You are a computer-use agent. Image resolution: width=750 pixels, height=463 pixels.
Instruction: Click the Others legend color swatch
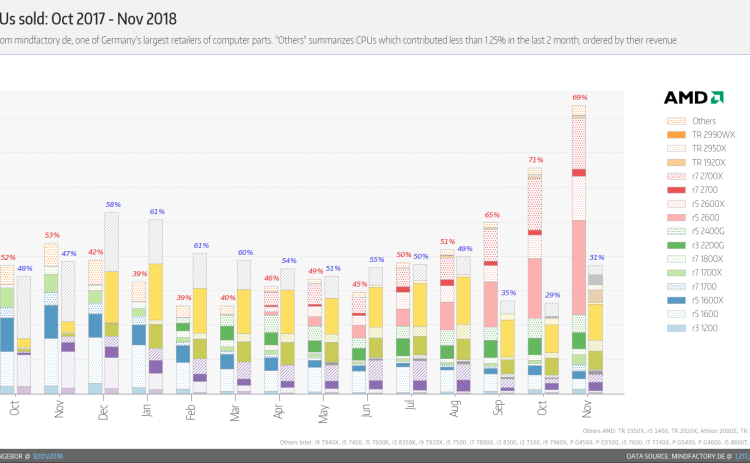(x=676, y=121)
